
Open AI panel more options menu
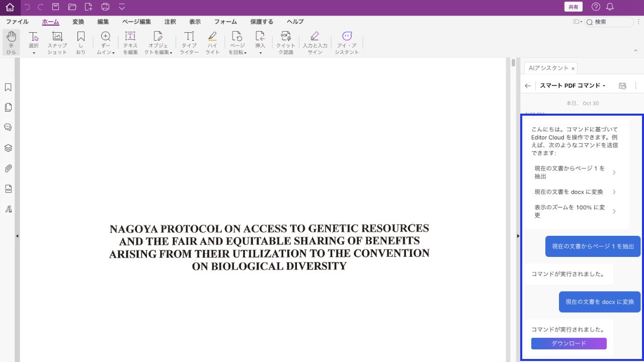coord(636,86)
